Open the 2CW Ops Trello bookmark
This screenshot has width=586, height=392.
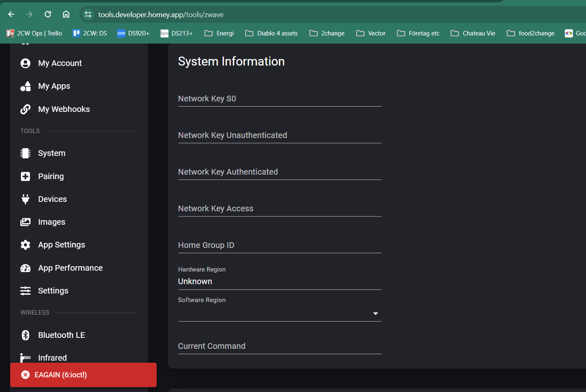[34, 33]
